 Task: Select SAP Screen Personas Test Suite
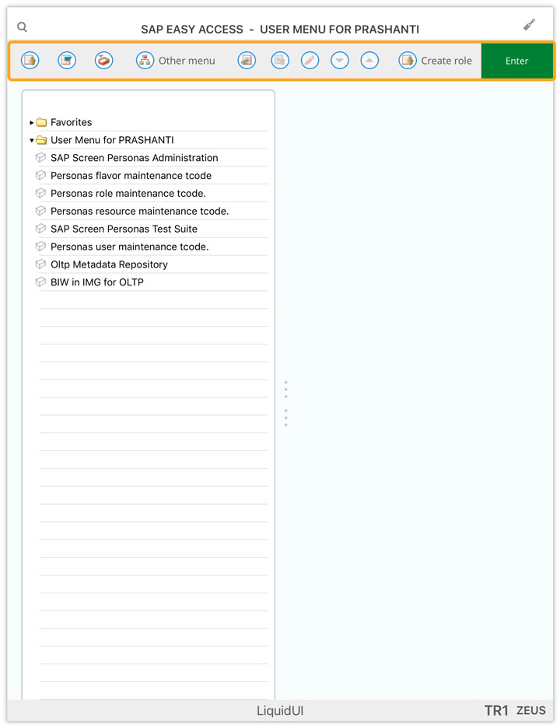coord(124,229)
